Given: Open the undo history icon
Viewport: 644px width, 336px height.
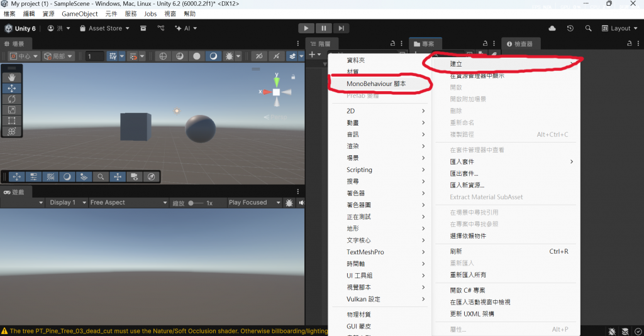Looking at the screenshot, I should pyautogui.click(x=570, y=28).
